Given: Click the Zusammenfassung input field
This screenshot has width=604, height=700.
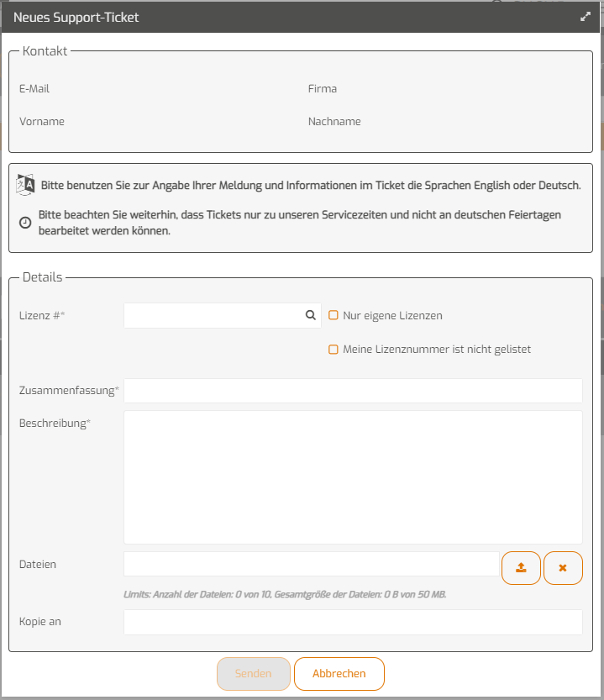Looking at the screenshot, I should [x=353, y=390].
